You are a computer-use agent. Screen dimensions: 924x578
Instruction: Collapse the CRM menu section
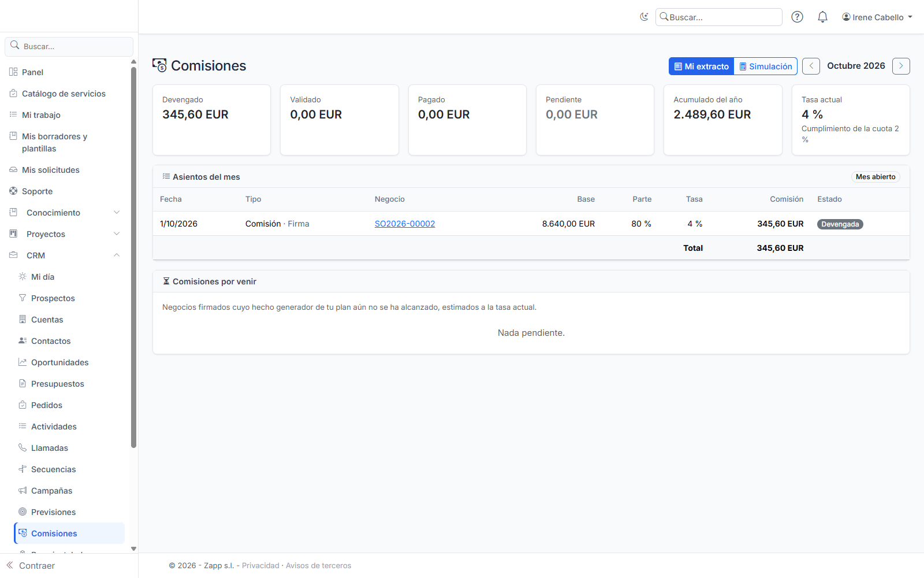(x=65, y=255)
